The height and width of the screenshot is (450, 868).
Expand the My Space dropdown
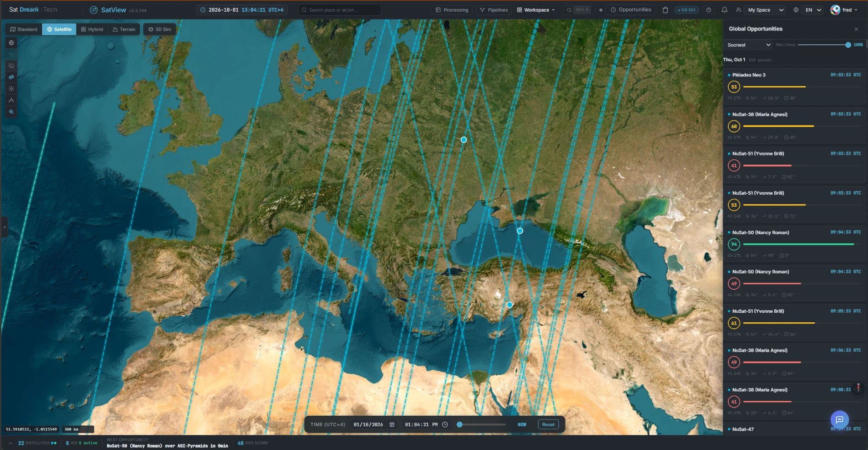[x=766, y=10]
